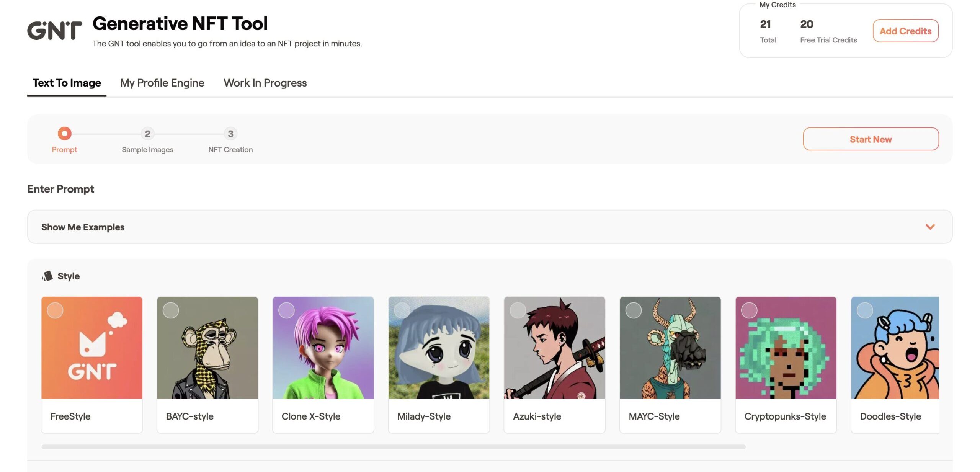Select the Clone X-Style radio button
This screenshot has height=472, width=980.
[286, 310]
